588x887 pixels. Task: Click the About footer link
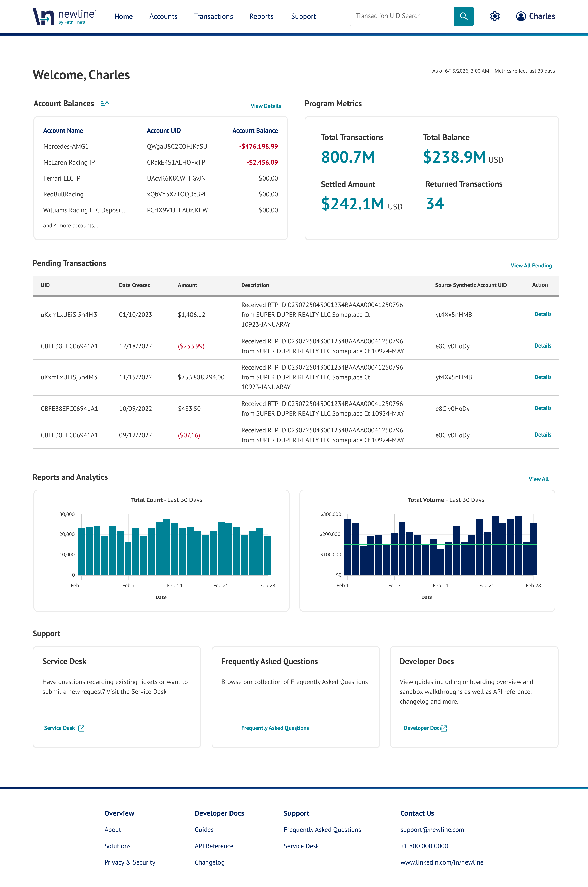tap(112, 830)
